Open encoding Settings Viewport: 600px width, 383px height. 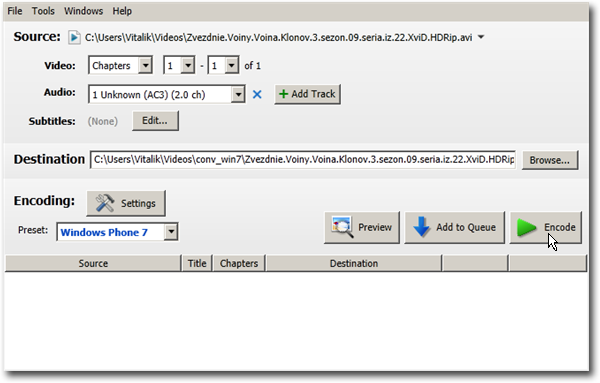(x=126, y=203)
